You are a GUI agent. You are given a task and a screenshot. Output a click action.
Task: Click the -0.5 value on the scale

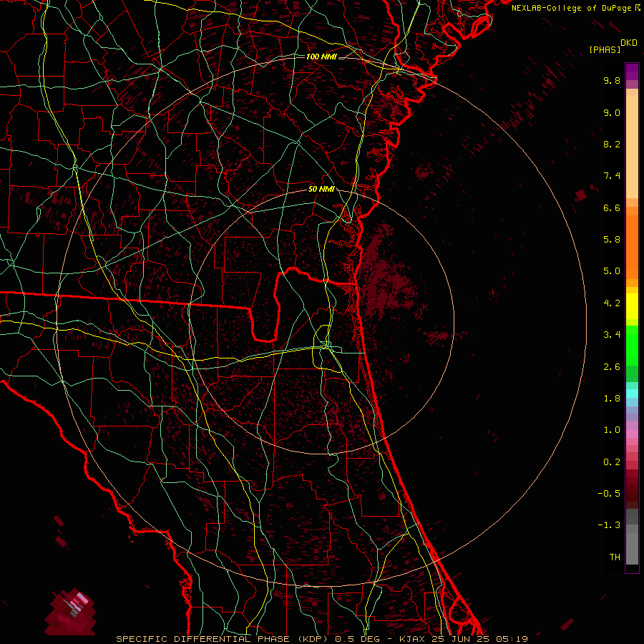[x=609, y=493]
